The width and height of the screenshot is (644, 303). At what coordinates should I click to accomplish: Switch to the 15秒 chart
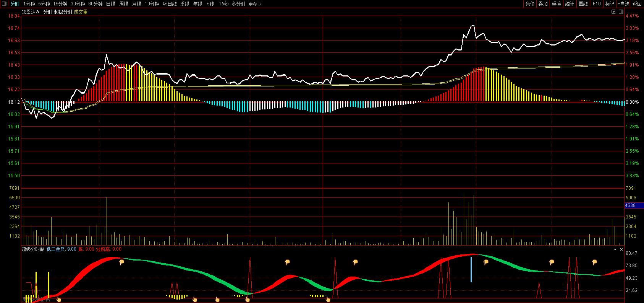click(x=223, y=4)
